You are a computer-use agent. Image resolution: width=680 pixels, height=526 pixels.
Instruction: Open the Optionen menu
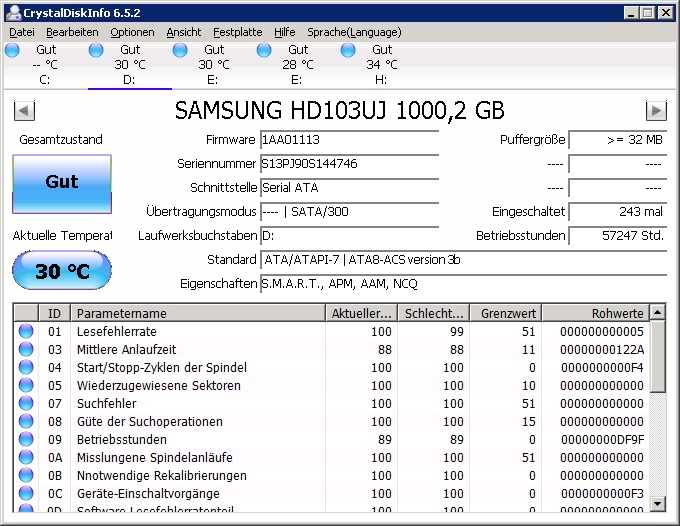click(x=132, y=33)
